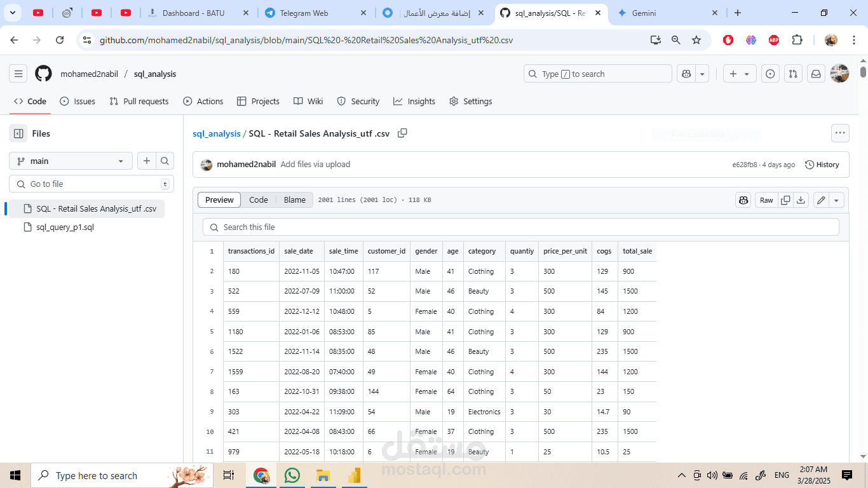Switch to the Issues tab

(78, 101)
